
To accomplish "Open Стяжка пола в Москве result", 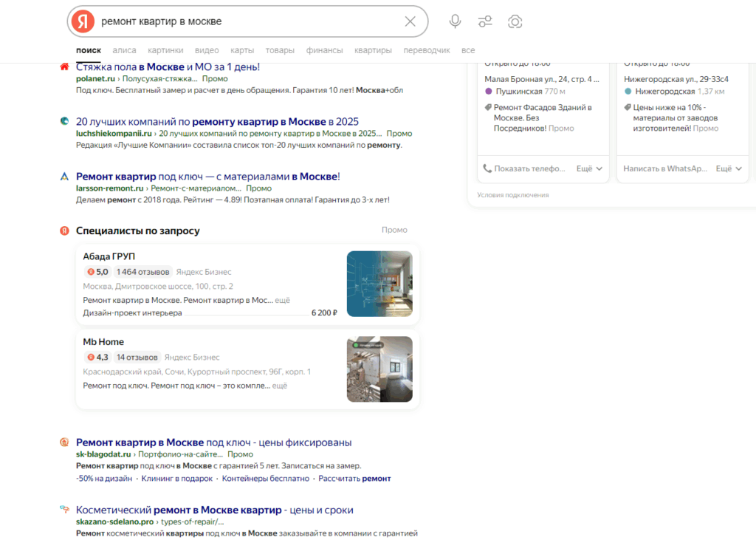I will tap(168, 66).
